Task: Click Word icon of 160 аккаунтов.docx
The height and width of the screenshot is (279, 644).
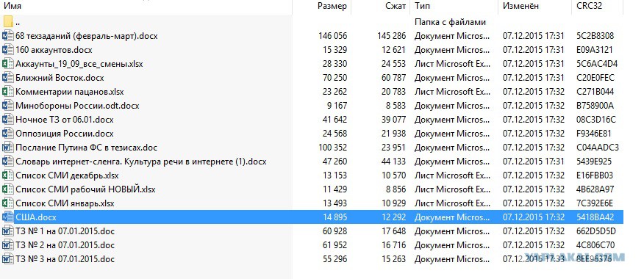Action: tap(8, 50)
